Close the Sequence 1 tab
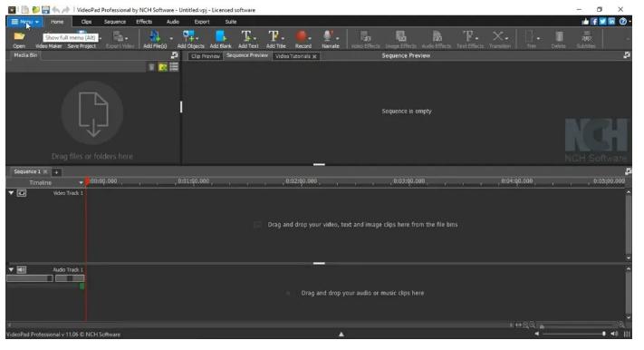The width and height of the screenshot is (644, 350). pos(45,172)
